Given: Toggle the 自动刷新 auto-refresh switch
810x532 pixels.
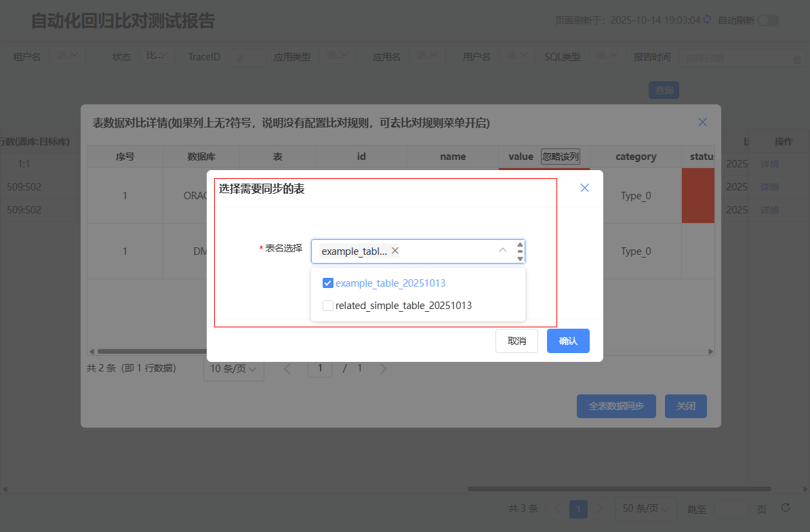Looking at the screenshot, I should point(768,20).
